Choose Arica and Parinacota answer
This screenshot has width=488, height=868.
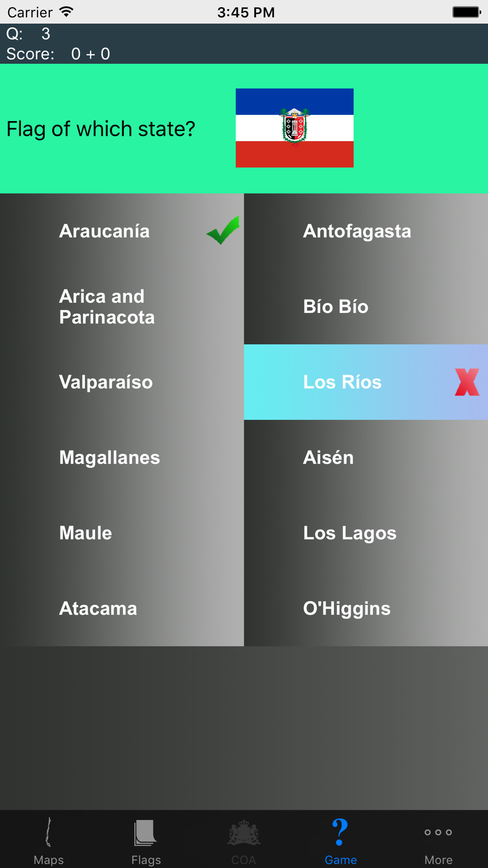[122, 307]
